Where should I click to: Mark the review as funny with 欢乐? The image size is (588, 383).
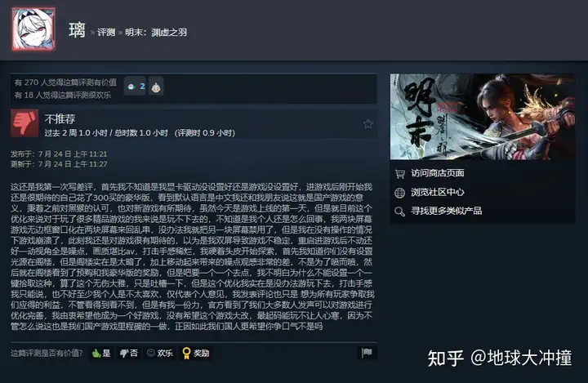(x=160, y=353)
